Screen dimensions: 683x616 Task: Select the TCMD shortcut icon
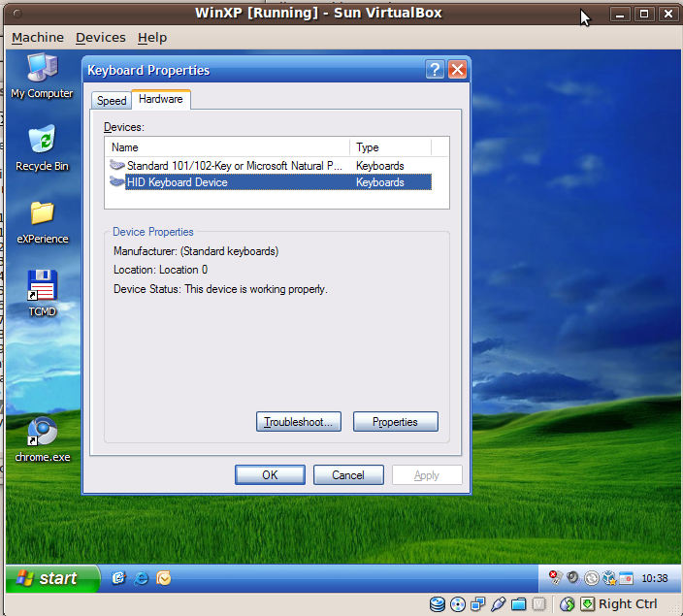[43, 293]
